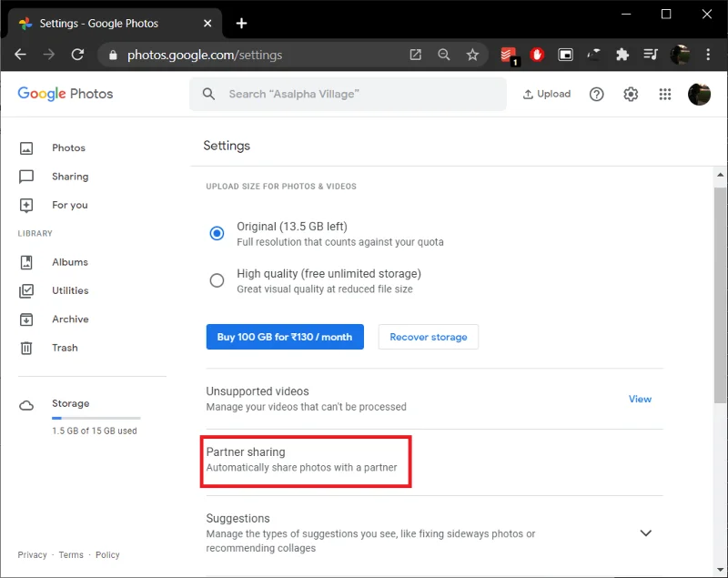This screenshot has height=578, width=728.
Task: Open Settings with the gear icon
Action: point(631,95)
